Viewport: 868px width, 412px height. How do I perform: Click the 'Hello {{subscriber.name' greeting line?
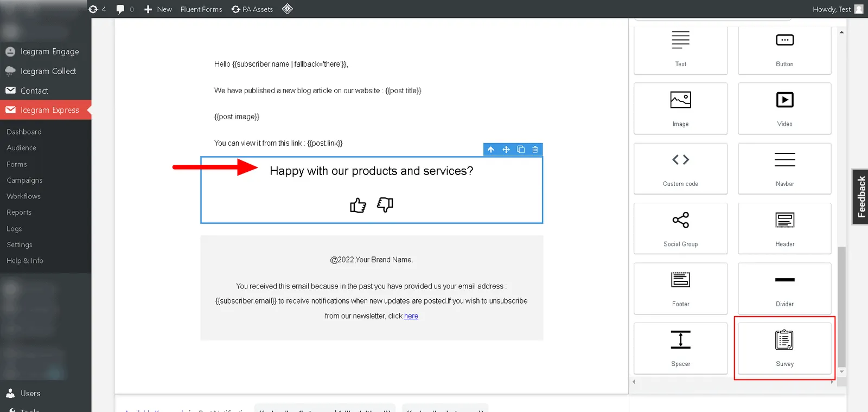tap(281, 64)
